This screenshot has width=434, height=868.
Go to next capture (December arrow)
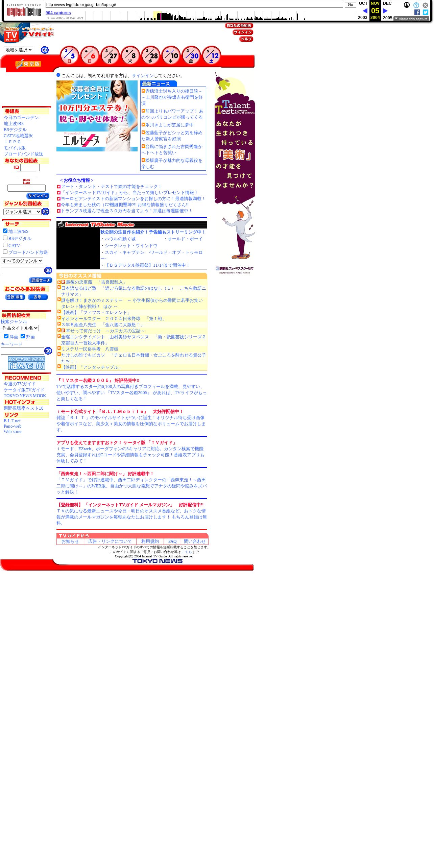coord(385,11)
